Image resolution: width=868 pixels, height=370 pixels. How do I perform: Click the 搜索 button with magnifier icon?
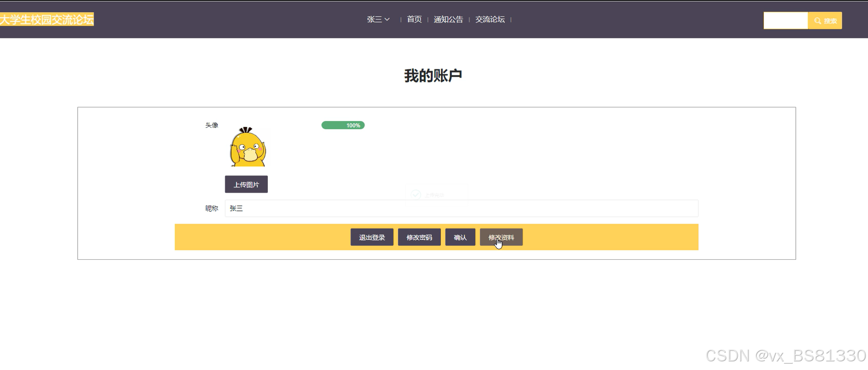click(825, 20)
